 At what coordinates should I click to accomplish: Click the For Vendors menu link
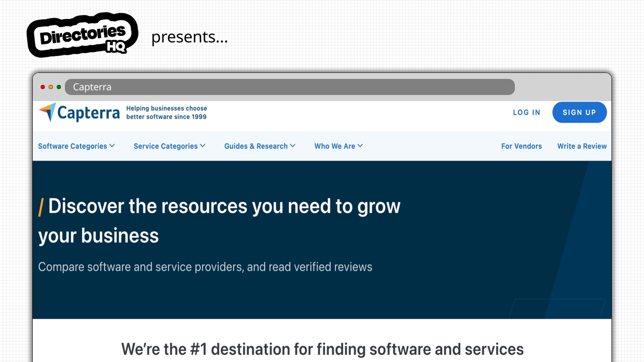tap(521, 146)
